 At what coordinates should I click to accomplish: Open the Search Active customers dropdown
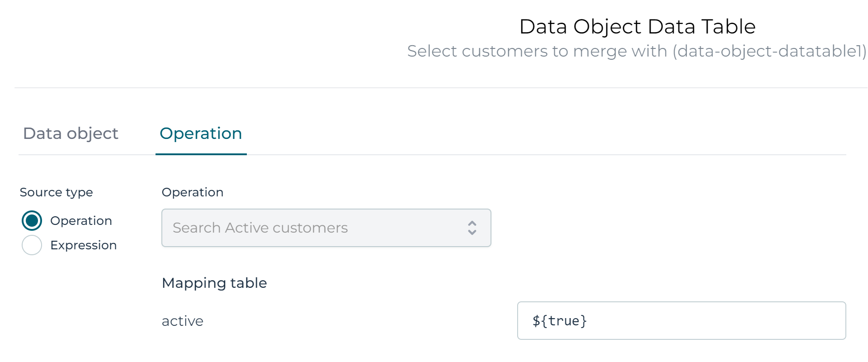[325, 228]
